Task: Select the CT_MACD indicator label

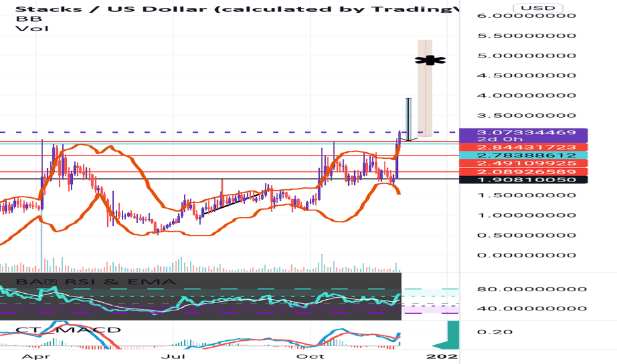Action: pyautogui.click(x=68, y=330)
